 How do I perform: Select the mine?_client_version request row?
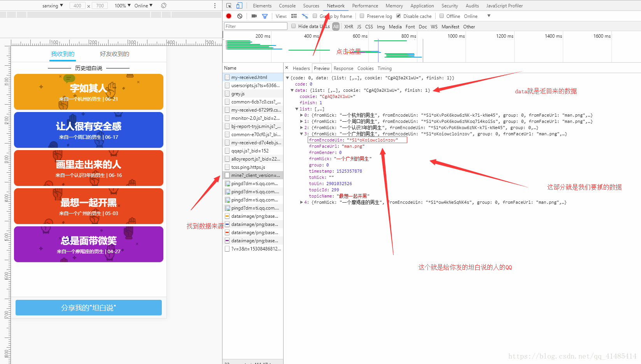click(x=253, y=175)
